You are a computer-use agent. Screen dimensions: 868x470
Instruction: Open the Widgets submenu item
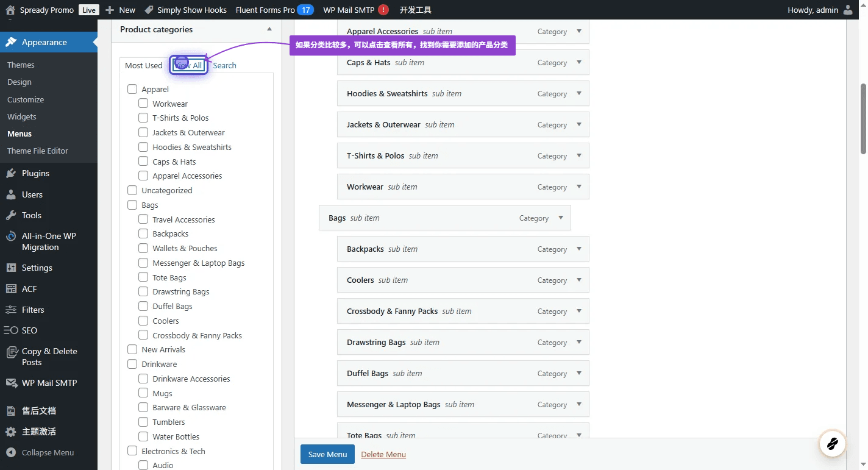tap(22, 116)
